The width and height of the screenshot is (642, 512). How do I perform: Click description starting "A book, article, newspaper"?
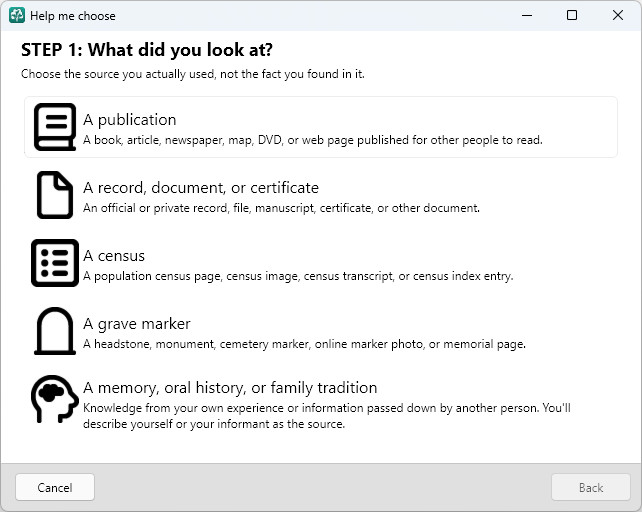coord(313,140)
